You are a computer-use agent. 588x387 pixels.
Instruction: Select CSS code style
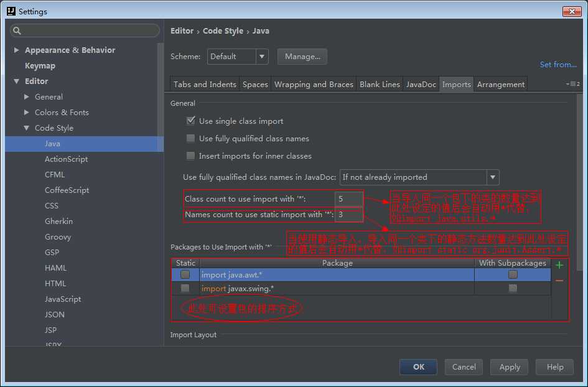click(x=52, y=206)
